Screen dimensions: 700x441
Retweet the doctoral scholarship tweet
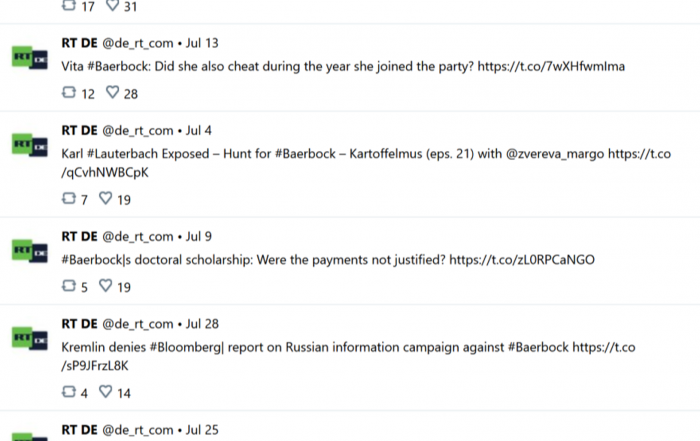(69, 286)
